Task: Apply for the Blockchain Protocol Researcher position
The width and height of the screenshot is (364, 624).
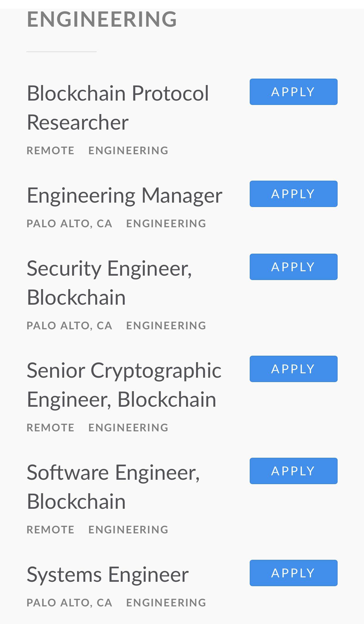Action: pyautogui.click(x=293, y=91)
